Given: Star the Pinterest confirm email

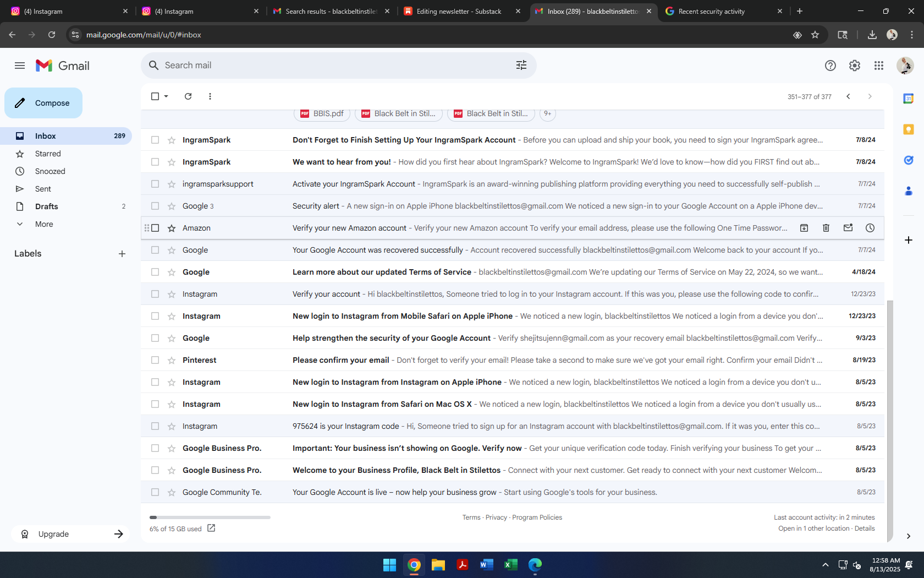Looking at the screenshot, I should pos(172,360).
